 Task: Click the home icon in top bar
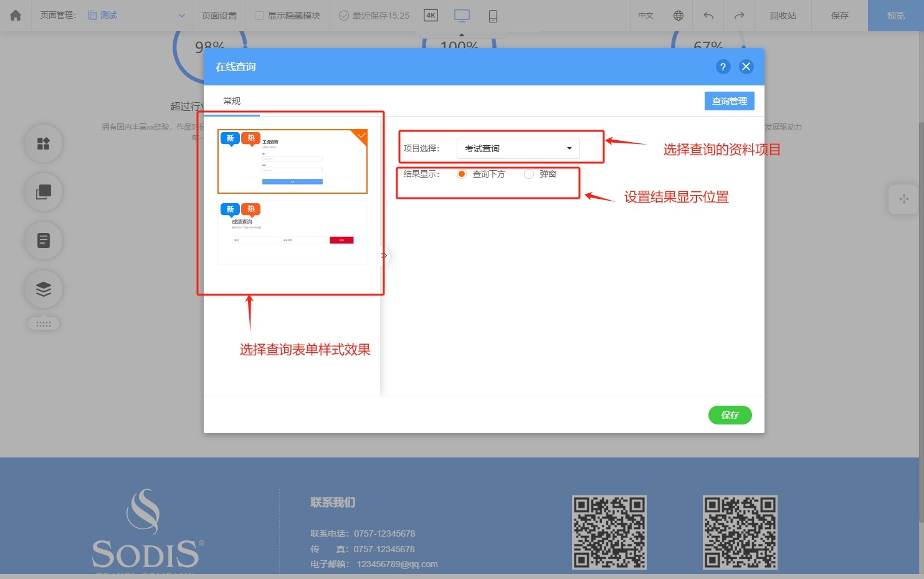click(16, 16)
